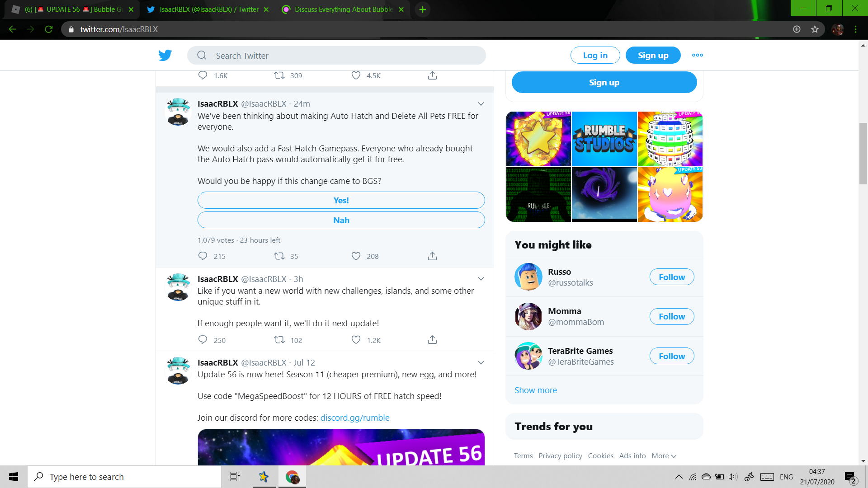Click the Yes poll option button
The width and height of the screenshot is (868, 488).
pos(341,200)
